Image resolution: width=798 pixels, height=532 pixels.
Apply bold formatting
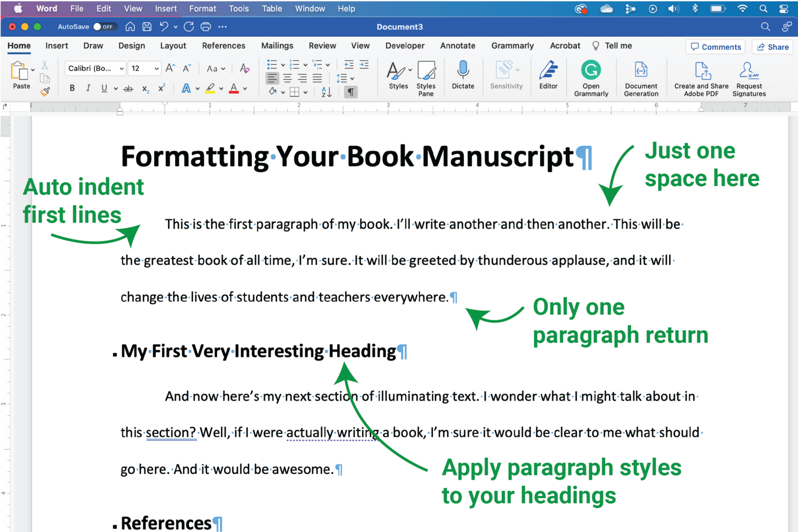[x=72, y=88]
